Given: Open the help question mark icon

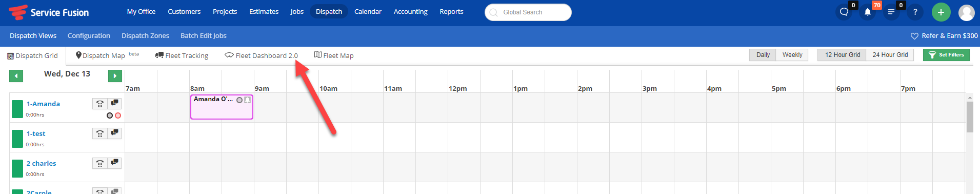Looking at the screenshot, I should (x=915, y=12).
